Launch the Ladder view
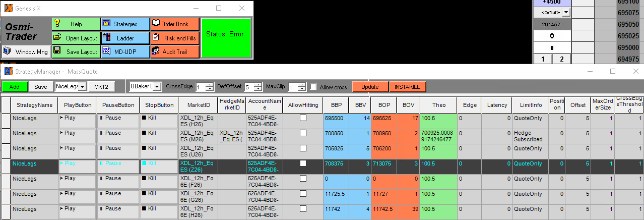 [125, 38]
